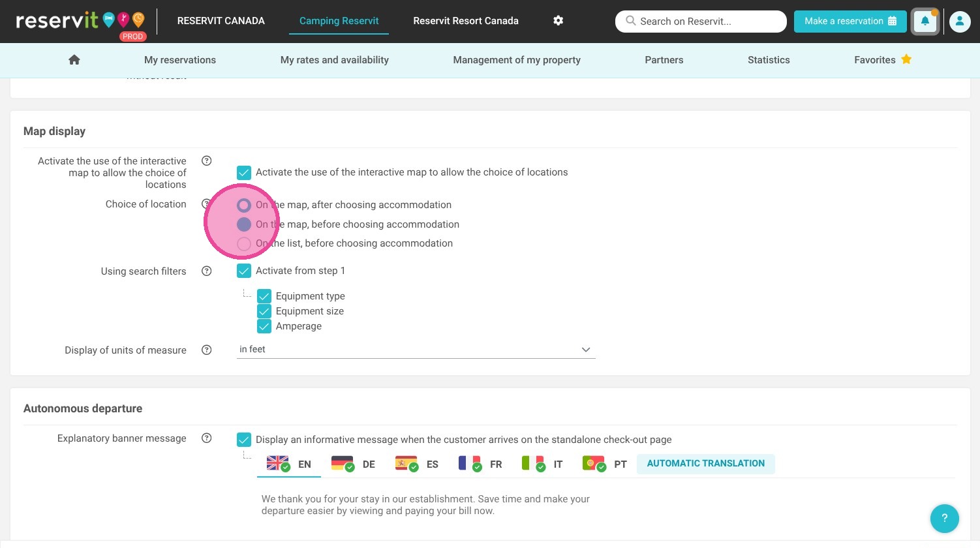Toggle Equipment type checkbox
The image size is (980, 548).
(x=264, y=296)
